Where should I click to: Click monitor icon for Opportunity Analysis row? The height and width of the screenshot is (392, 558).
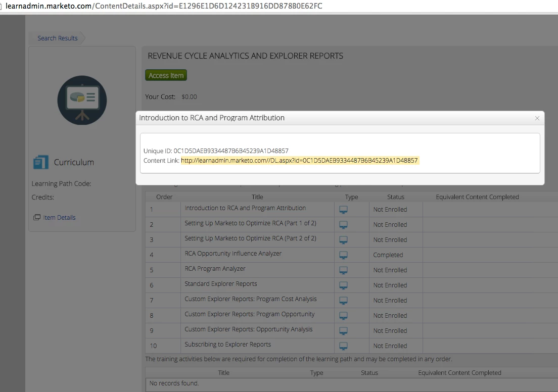click(x=343, y=331)
